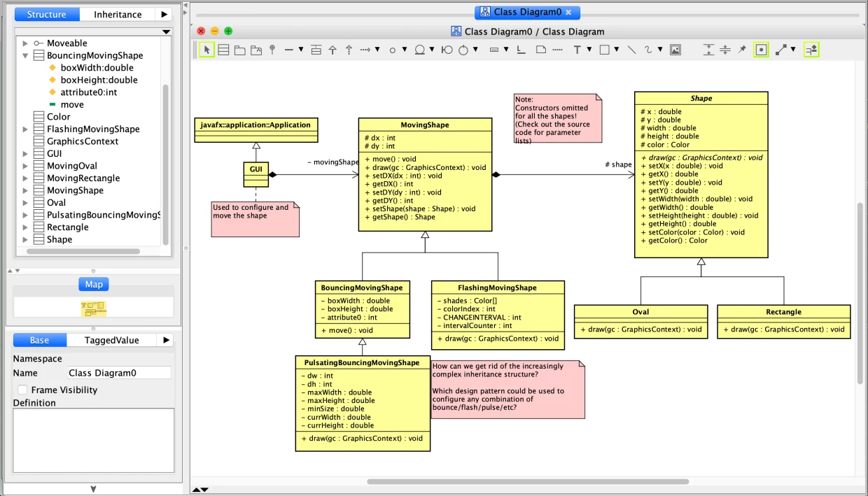
Task: Collapse the BouncingMovingShape tree node
Action: point(25,55)
